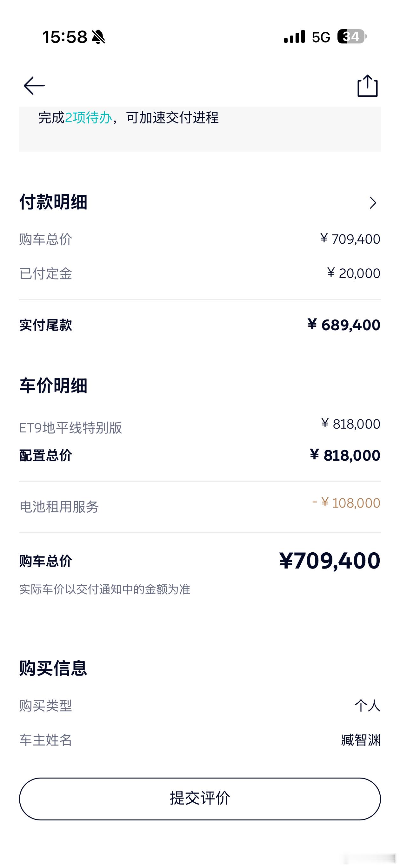Tap the 购买信息 section heading

click(53, 668)
